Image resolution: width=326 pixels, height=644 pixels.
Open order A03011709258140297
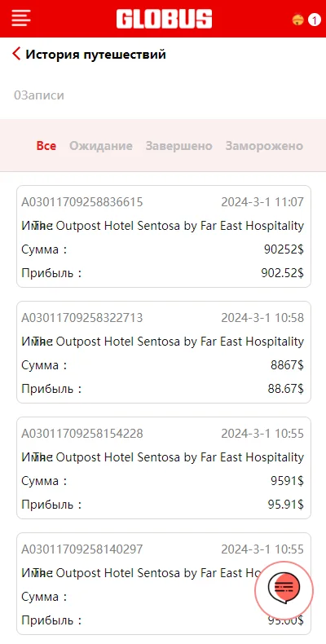(x=164, y=584)
